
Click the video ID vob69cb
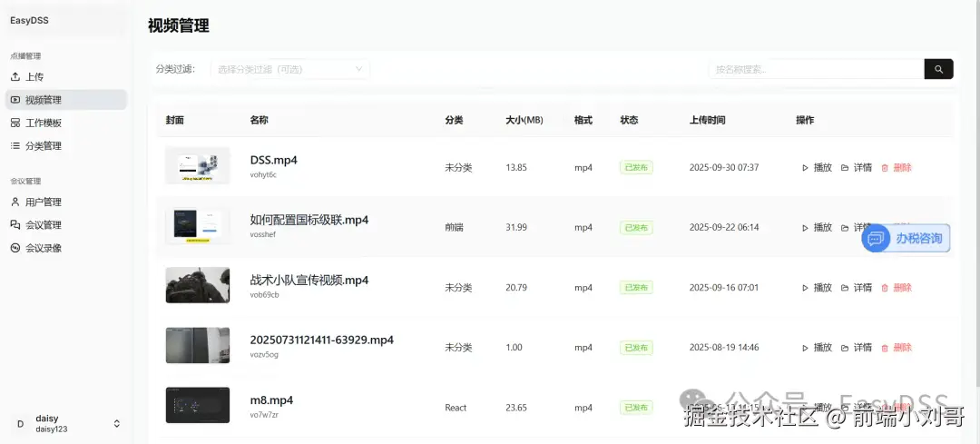coord(264,294)
